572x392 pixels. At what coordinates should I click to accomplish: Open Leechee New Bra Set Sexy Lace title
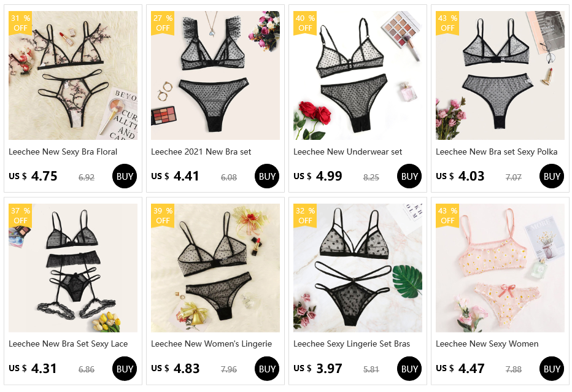pos(68,344)
